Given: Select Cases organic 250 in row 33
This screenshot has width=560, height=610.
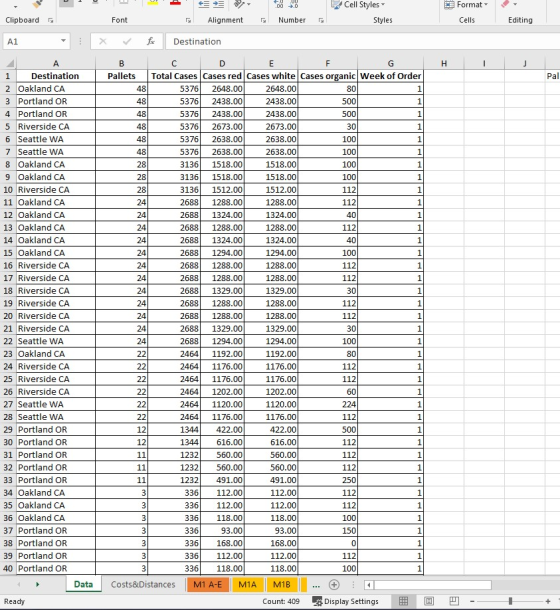Looking at the screenshot, I should [328, 480].
